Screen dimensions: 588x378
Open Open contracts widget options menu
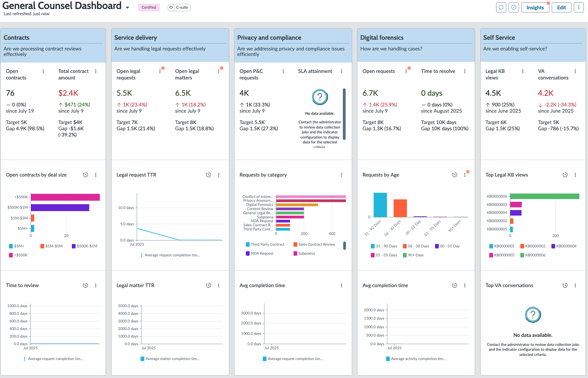tap(43, 71)
